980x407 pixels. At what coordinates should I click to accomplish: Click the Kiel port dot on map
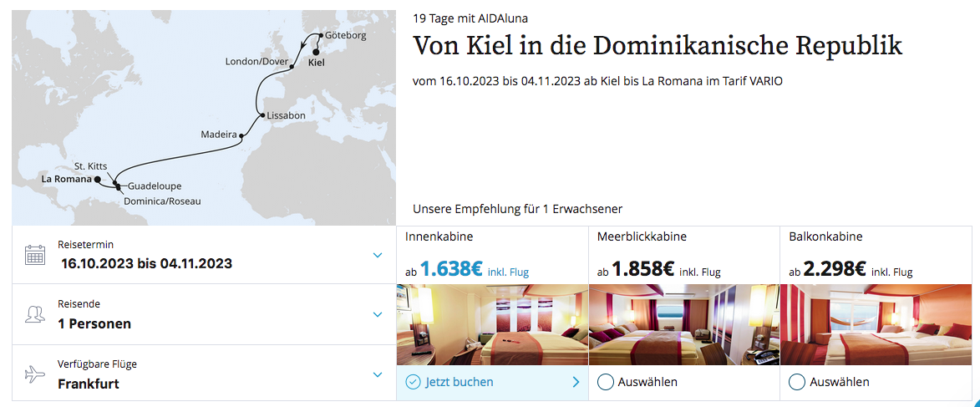[x=315, y=52]
